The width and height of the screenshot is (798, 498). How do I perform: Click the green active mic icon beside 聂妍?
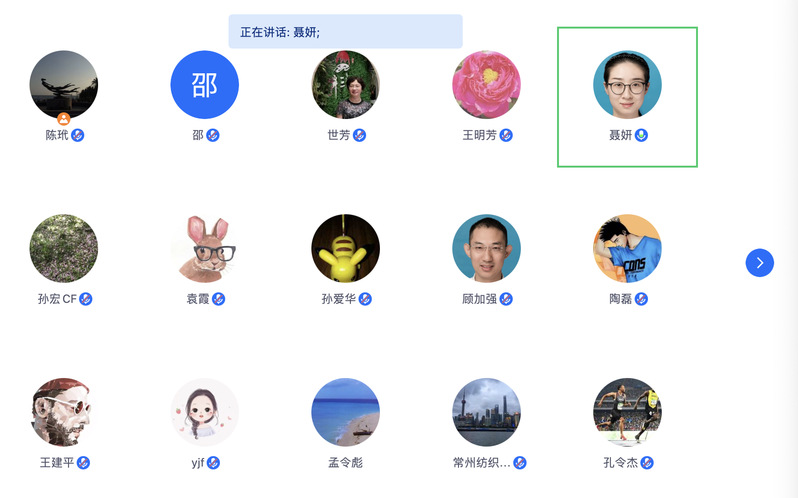click(x=641, y=135)
